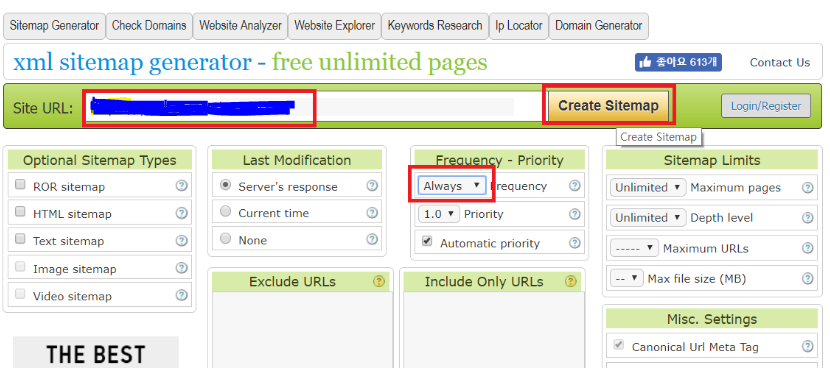This screenshot has width=830, height=381.
Task: Toggle Canonical Url Meta Tag checkbox
Action: click(618, 345)
